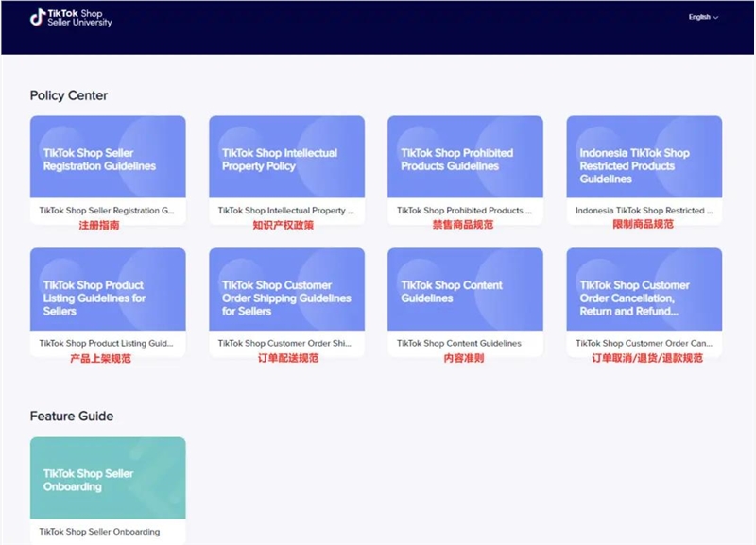This screenshot has height=545, width=756.
Task: Open Product Listing Guidelines for Sellers thumbnail
Action: tap(108, 289)
